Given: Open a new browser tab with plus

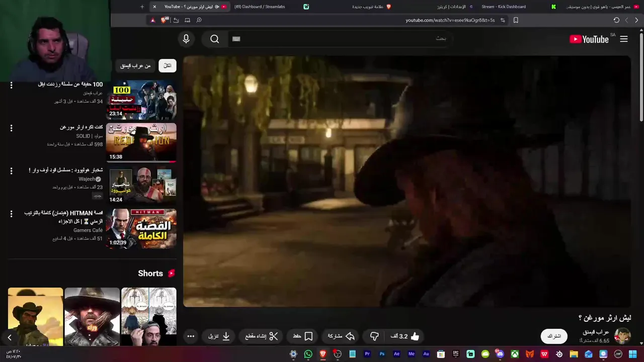Looking at the screenshot, I should pos(142,7).
